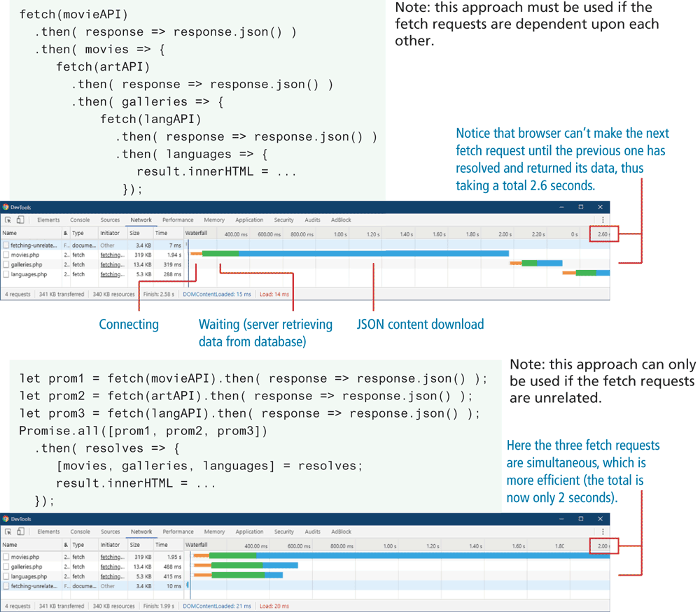Check galleries.php checkbox in lower request list

pos(6,566)
